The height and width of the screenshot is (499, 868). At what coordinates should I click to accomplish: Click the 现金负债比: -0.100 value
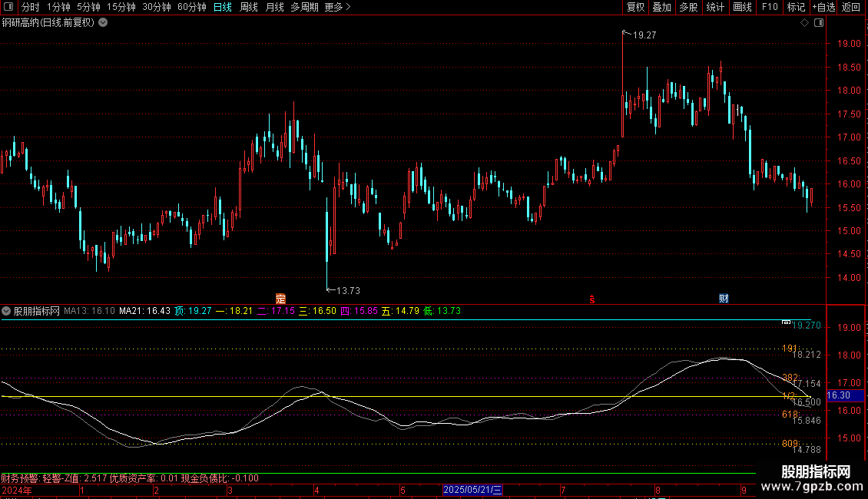click(x=220, y=478)
